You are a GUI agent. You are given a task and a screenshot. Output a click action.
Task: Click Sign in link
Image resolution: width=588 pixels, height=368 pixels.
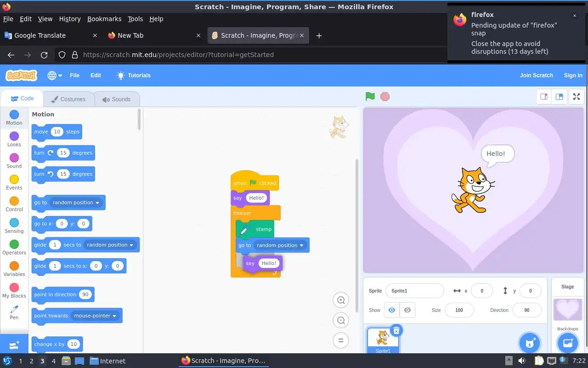(x=573, y=75)
